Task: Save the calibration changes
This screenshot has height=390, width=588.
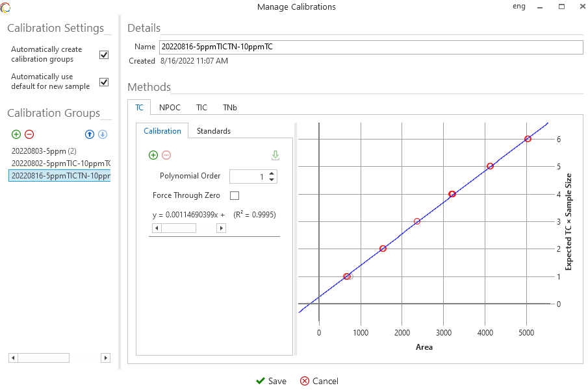Action: tap(271, 381)
